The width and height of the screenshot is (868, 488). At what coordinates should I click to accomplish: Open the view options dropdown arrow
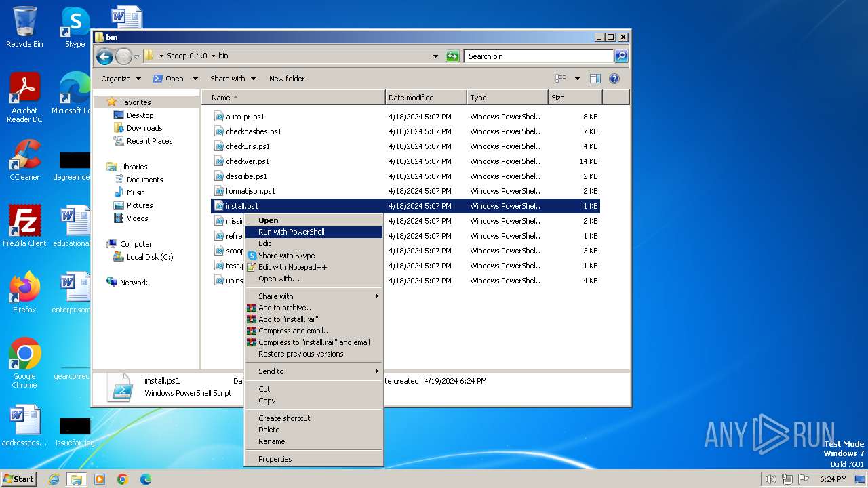point(577,79)
